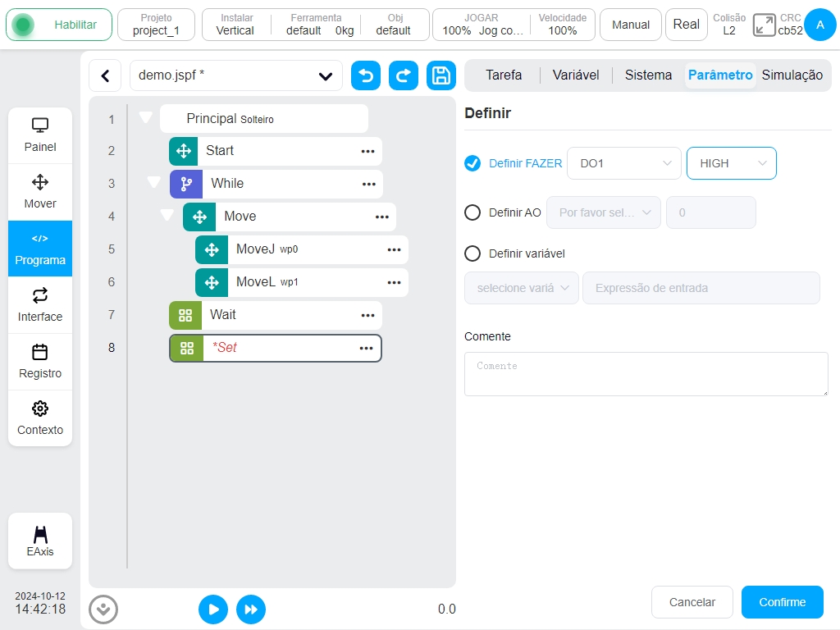Open the demo.jspf file dropdown
This screenshot has height=630, width=840.
pos(236,75)
